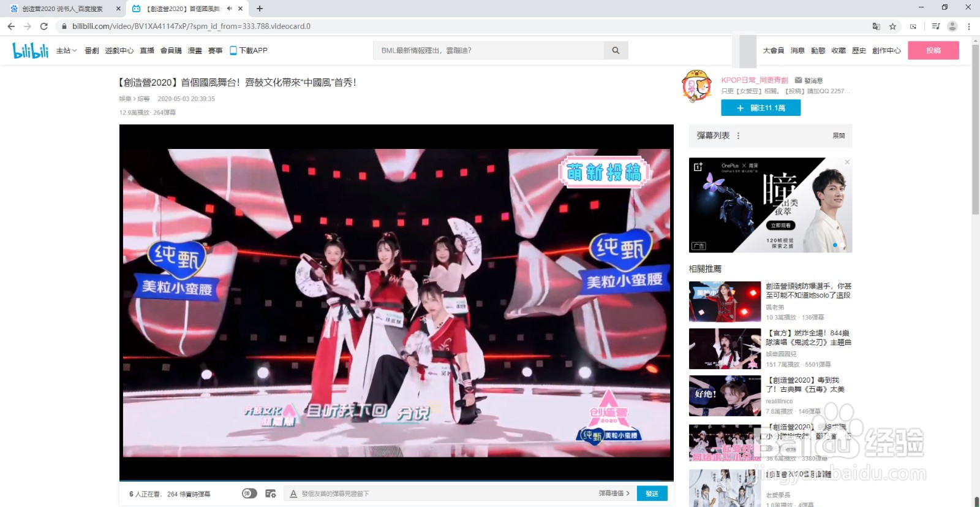This screenshot has height=507, width=980.
Task: Open the 會員購 menu
Action: (171, 50)
